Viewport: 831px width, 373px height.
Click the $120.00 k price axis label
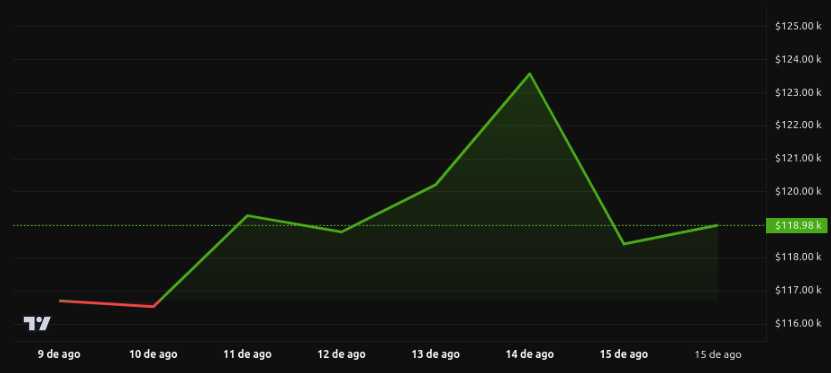click(798, 191)
